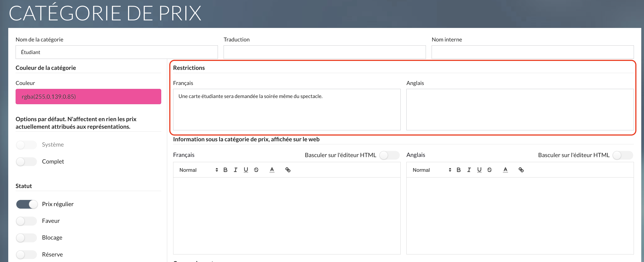Click the Information sous la catégorie de prix heading
Image resolution: width=644 pixels, height=262 pixels.
click(x=246, y=139)
